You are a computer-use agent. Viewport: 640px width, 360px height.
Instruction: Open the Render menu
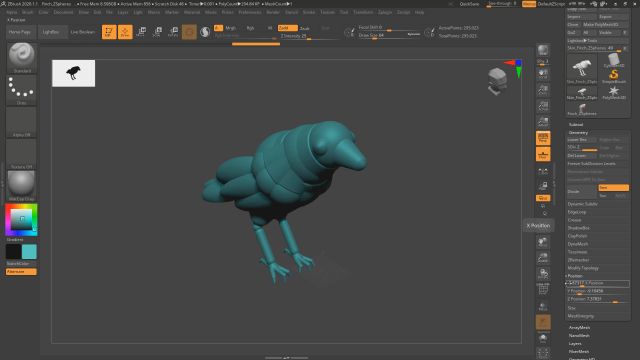(x=273, y=13)
